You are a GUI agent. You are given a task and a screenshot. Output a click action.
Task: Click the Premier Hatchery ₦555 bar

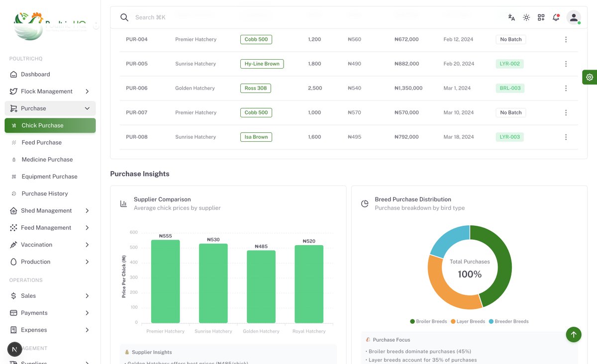[x=166, y=281]
